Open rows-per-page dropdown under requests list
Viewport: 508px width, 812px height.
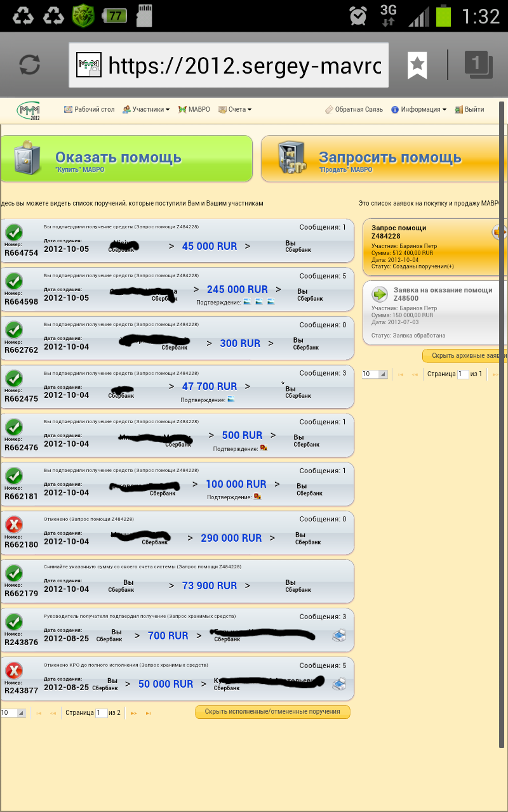pyautogui.click(x=374, y=374)
